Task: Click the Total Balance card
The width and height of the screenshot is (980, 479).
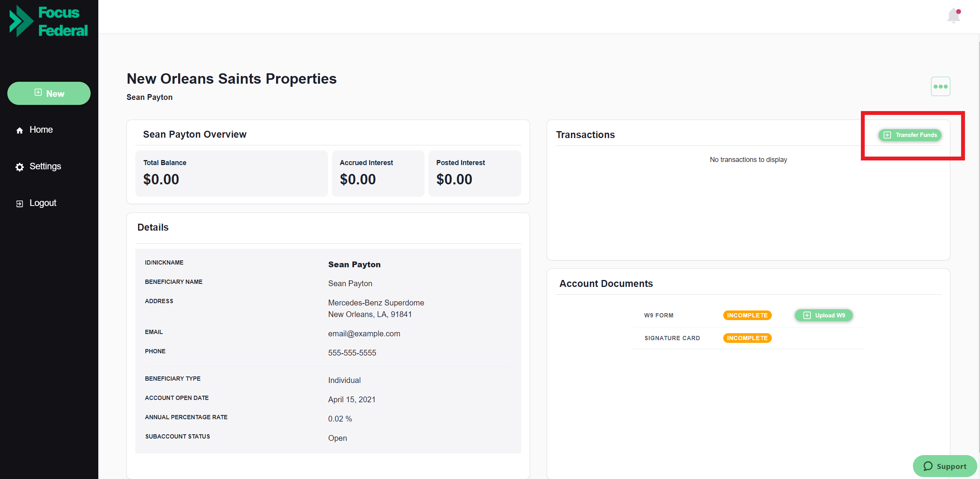Action: pos(231,173)
